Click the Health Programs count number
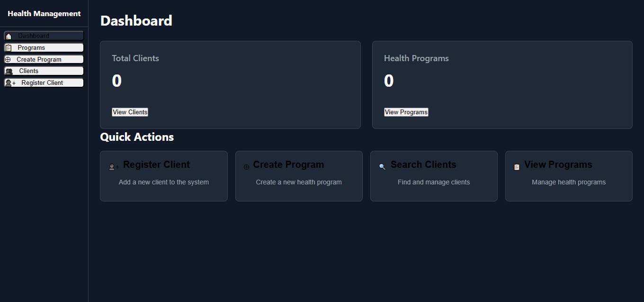 point(389,81)
